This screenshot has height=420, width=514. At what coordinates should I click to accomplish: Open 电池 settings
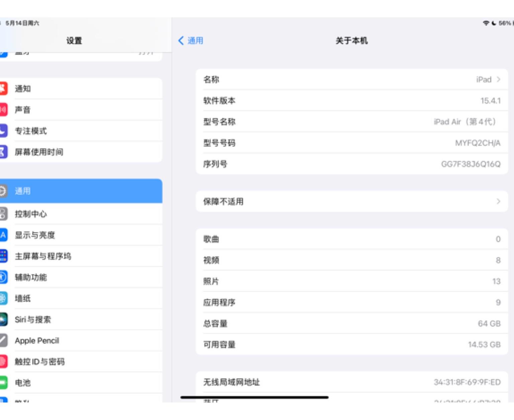pos(81,383)
